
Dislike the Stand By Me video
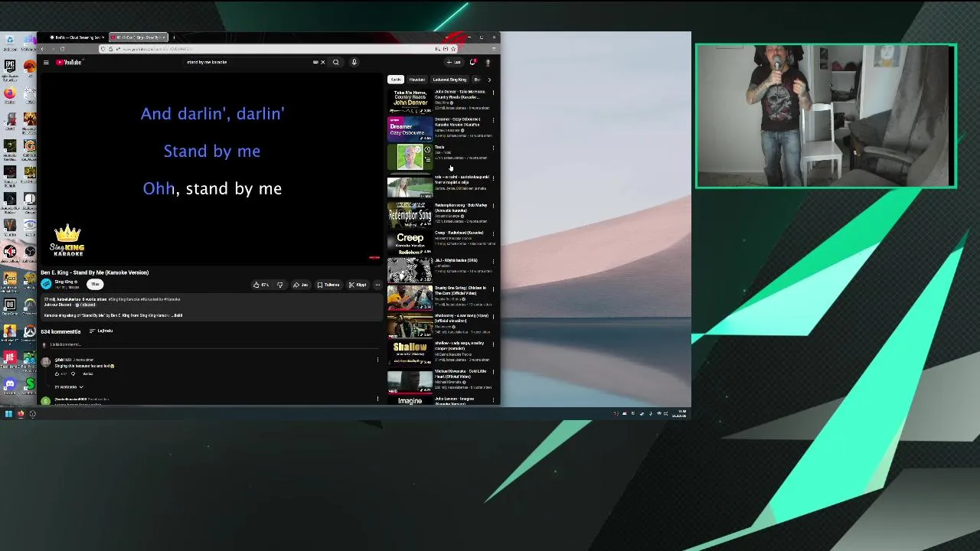pyautogui.click(x=280, y=285)
